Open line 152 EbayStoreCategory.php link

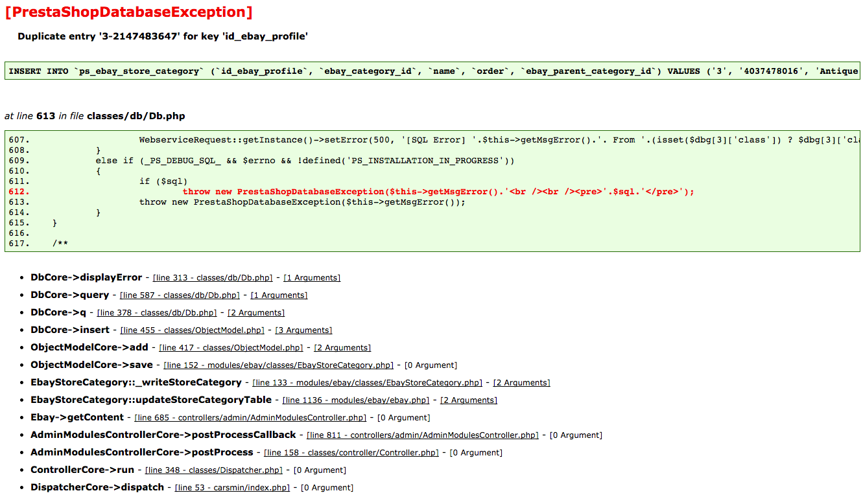click(278, 365)
